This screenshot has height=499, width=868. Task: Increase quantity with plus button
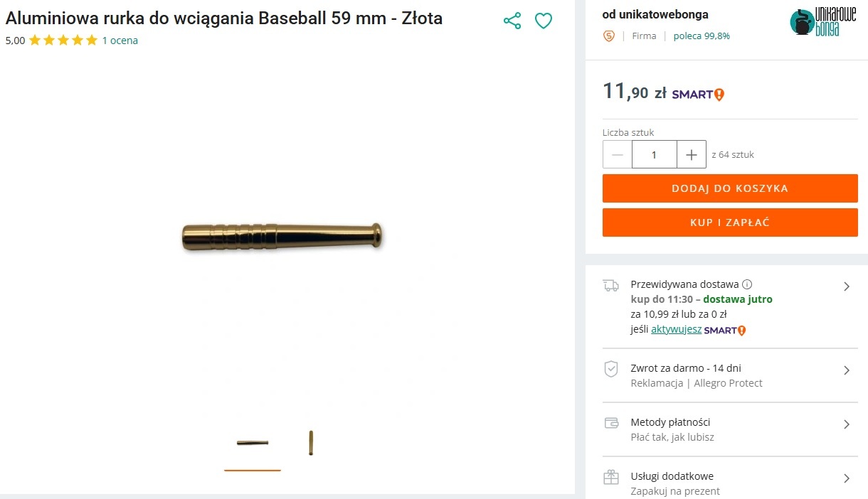(692, 154)
